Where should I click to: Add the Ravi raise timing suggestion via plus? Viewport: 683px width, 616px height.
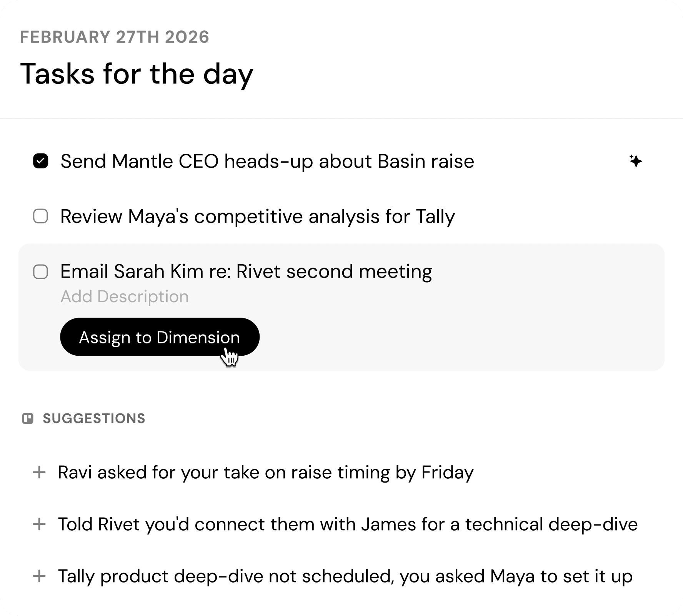(x=39, y=472)
